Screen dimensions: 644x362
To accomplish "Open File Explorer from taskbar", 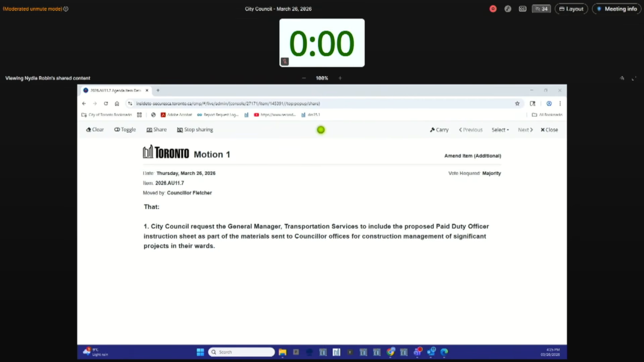I will point(282,352).
